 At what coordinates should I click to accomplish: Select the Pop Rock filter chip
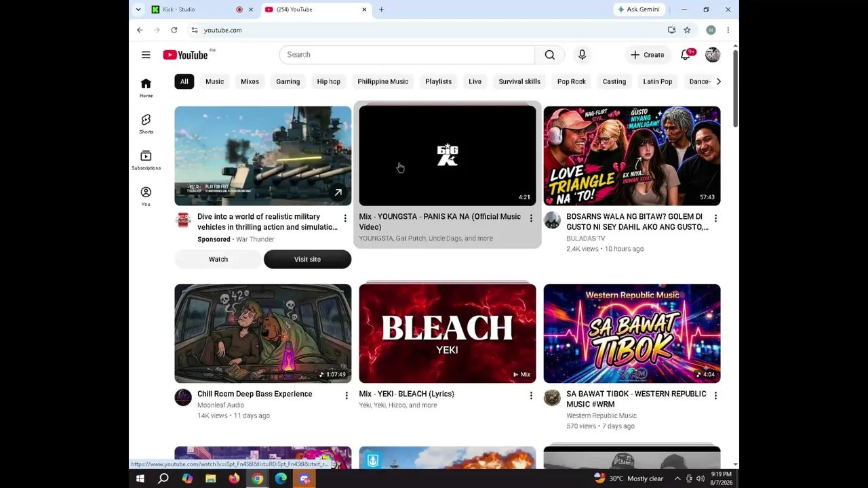click(x=571, y=81)
